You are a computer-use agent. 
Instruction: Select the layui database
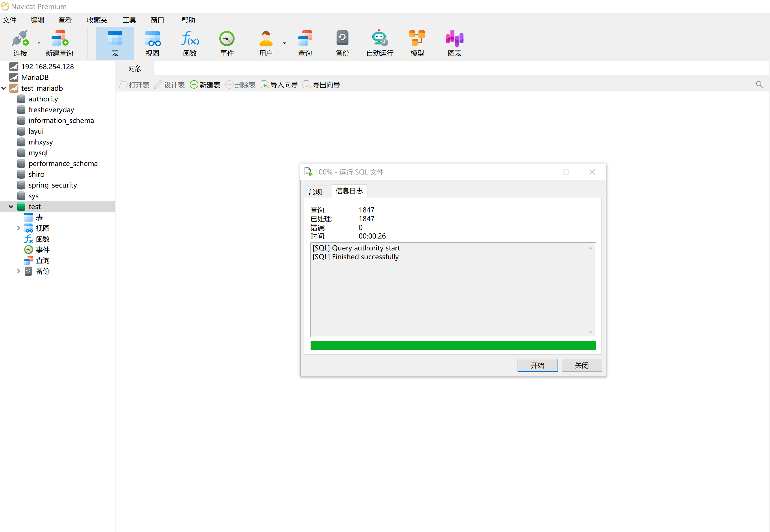click(36, 131)
